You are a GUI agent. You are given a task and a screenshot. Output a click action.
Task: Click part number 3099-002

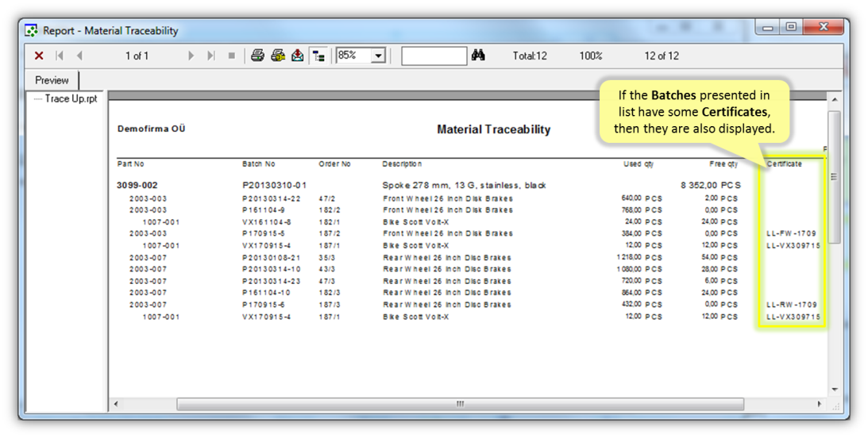coord(137,185)
